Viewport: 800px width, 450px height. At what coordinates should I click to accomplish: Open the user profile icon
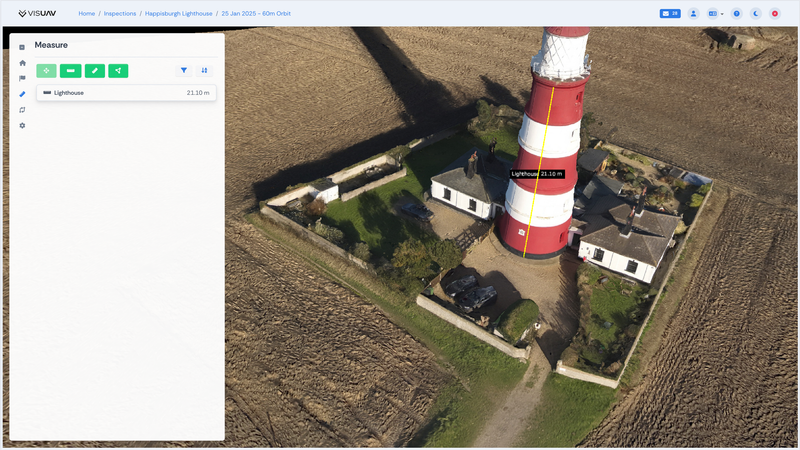(693, 14)
